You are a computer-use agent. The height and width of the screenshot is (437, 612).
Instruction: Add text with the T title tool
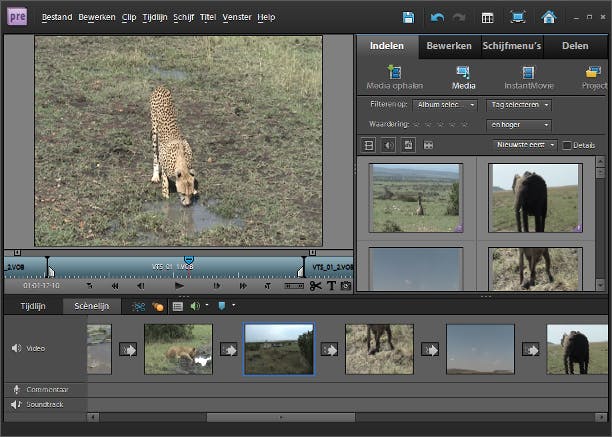click(332, 286)
